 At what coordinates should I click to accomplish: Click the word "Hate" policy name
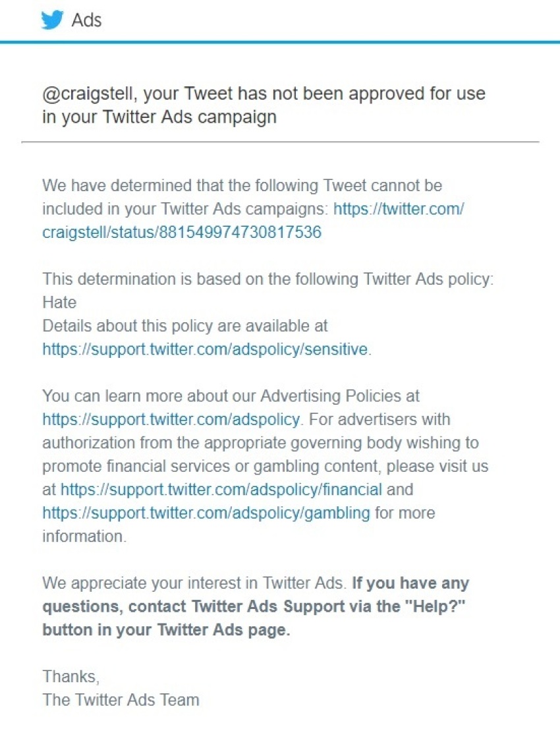point(59,303)
